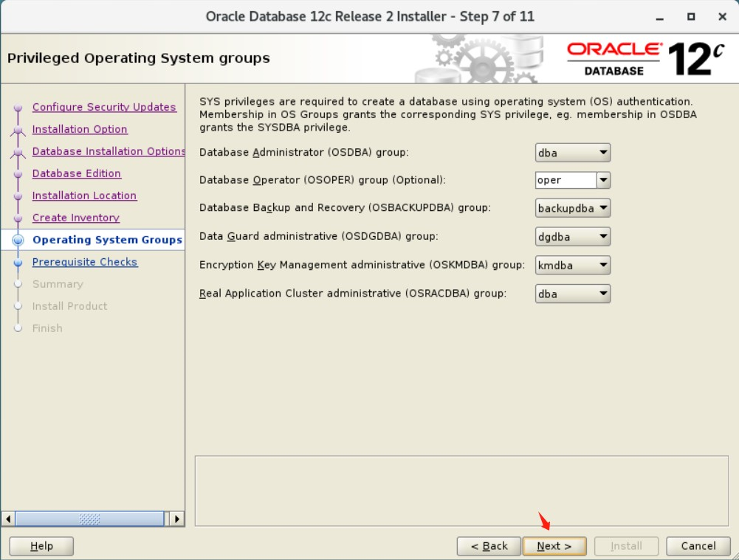Click the Installation Location step bullet
This screenshot has height=560, width=739.
coord(18,196)
